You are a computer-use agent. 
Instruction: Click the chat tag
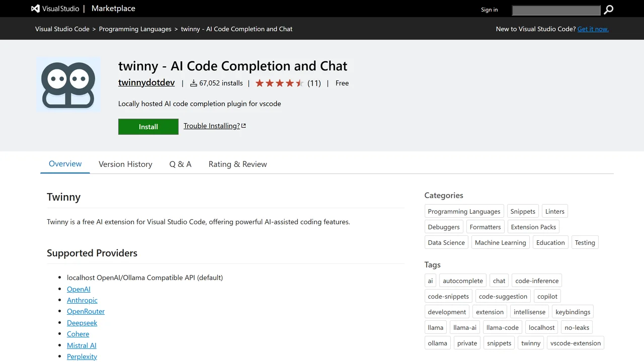point(499,281)
